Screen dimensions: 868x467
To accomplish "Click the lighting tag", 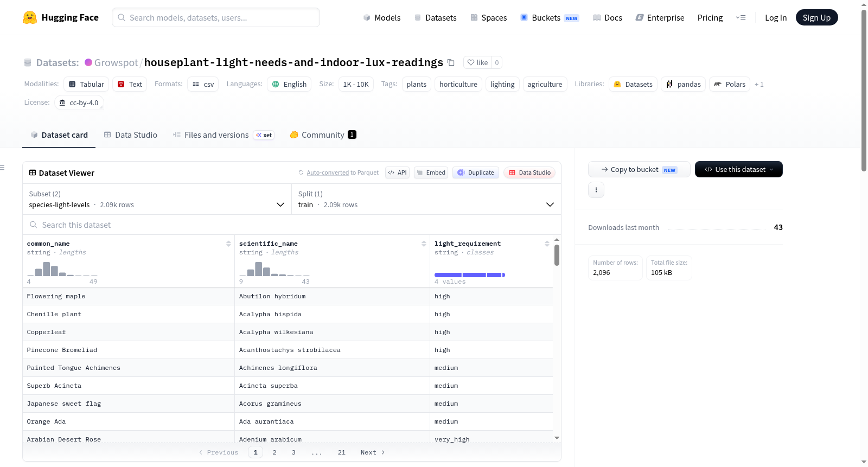I will click(502, 84).
